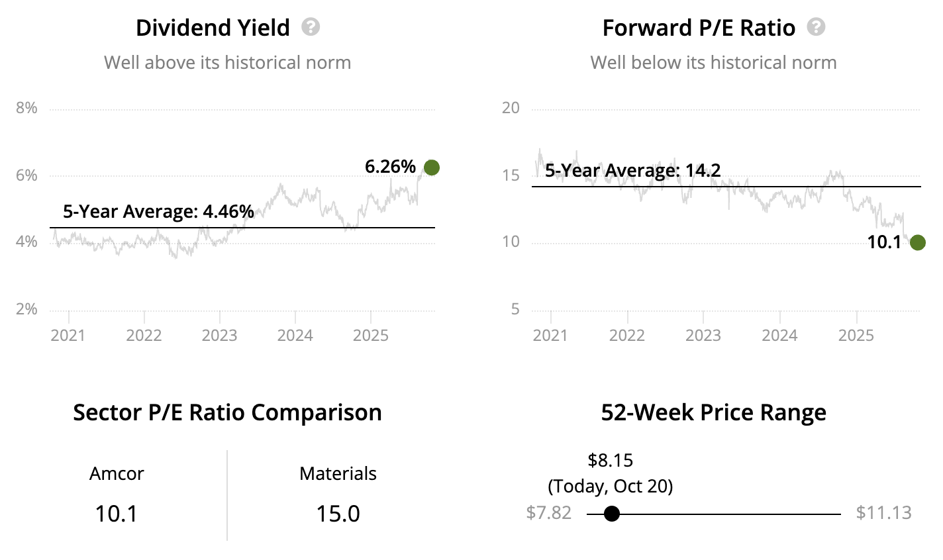
Task: Click the $11.13 52-week high price
Action: (883, 513)
